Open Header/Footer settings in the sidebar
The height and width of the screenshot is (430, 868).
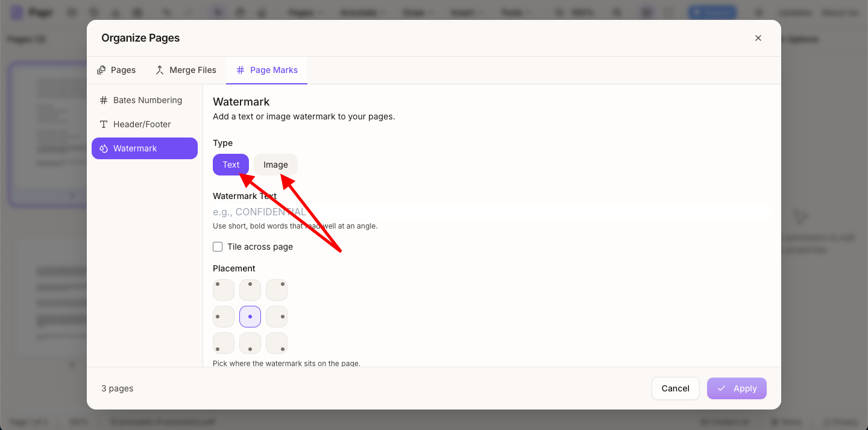pos(144,124)
